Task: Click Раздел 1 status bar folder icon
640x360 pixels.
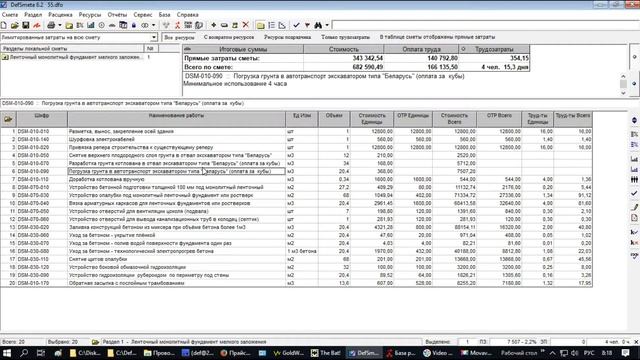Action: click(95, 342)
